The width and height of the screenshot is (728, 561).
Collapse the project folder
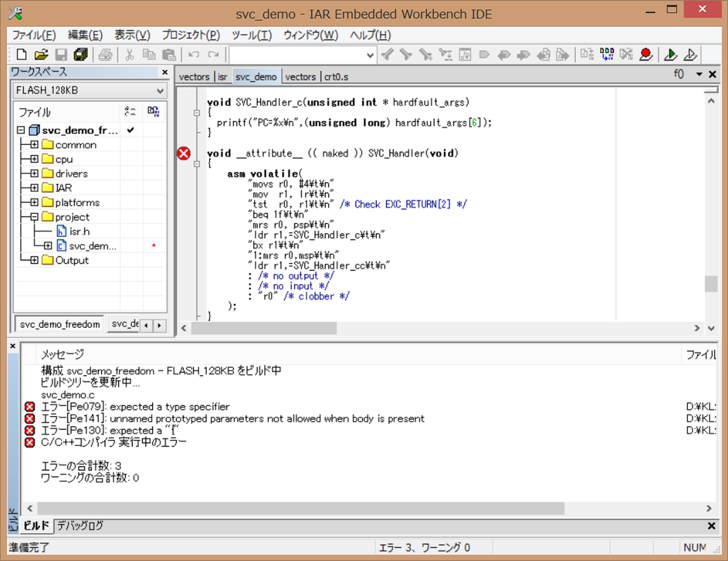[34, 216]
